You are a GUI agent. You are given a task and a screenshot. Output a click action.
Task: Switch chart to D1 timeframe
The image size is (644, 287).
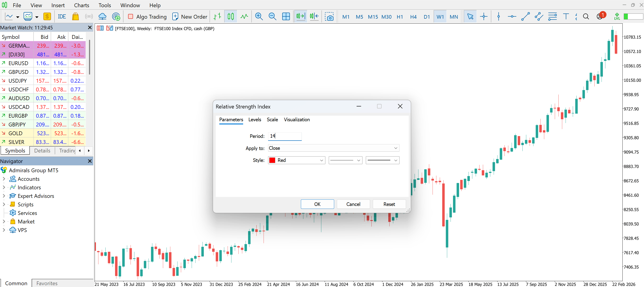click(427, 17)
